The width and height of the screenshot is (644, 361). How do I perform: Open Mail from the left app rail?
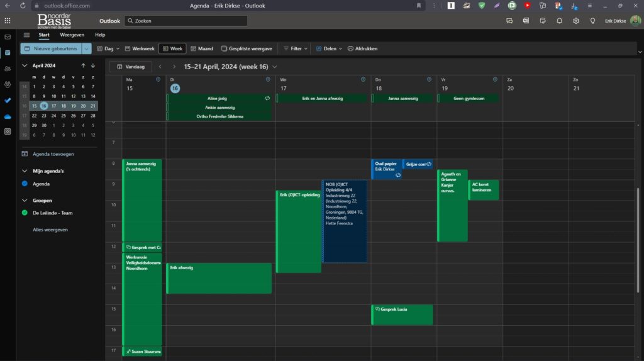[x=8, y=36]
